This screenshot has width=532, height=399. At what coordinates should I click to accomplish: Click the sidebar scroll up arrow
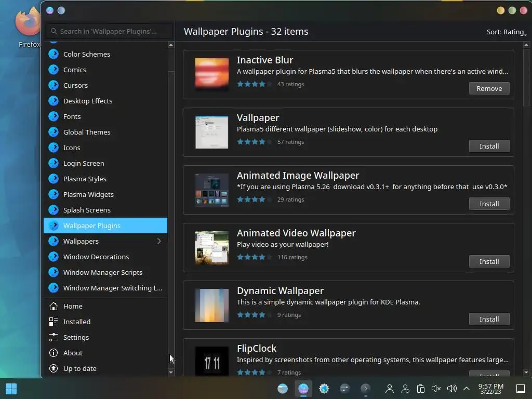pyautogui.click(x=171, y=45)
